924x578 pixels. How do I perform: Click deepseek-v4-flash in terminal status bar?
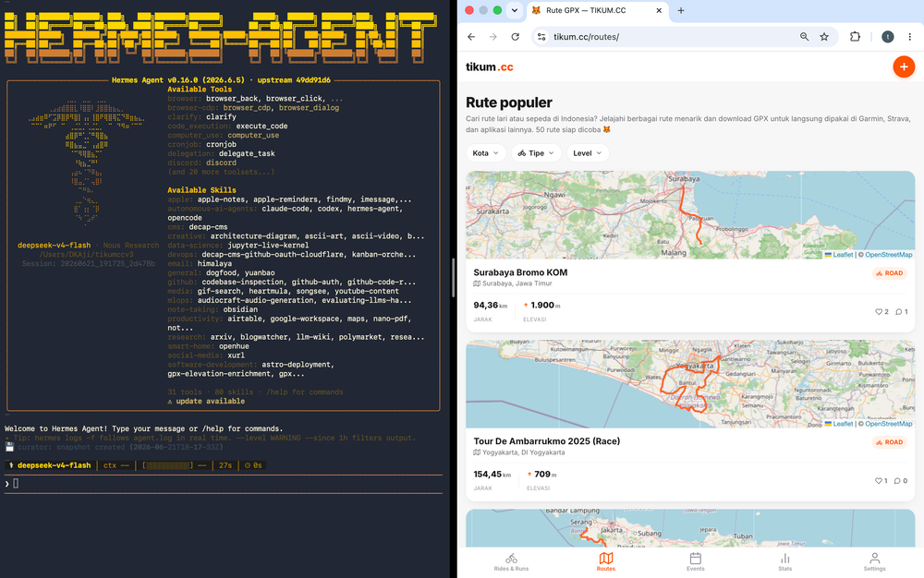coord(54,465)
